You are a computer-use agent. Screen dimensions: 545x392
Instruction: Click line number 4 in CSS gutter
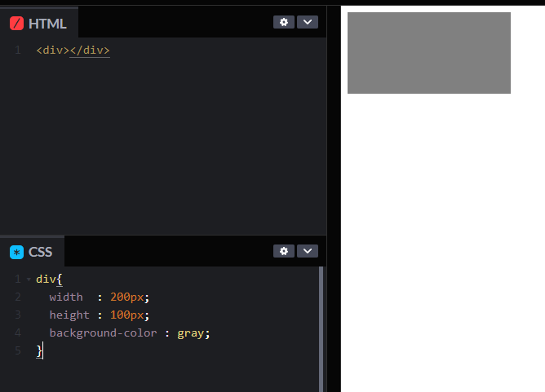click(18, 333)
